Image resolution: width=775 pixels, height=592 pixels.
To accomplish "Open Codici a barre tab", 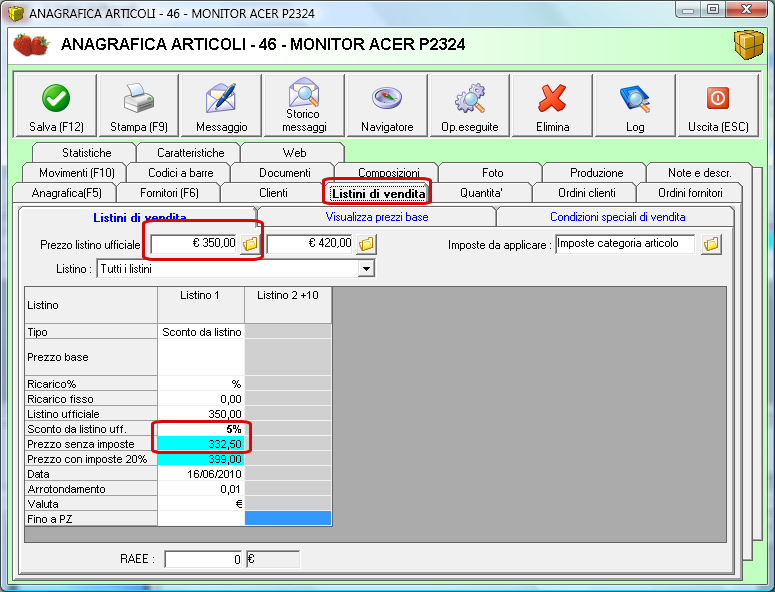I will 180,173.
